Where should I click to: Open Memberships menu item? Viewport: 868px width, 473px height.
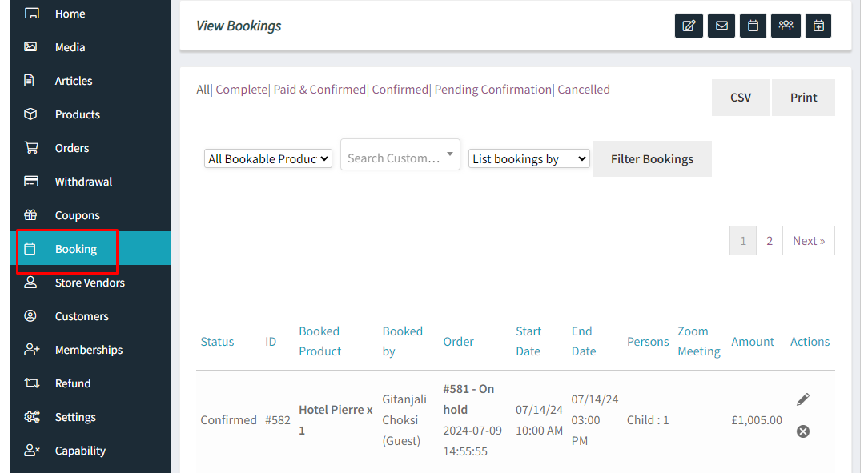89,350
